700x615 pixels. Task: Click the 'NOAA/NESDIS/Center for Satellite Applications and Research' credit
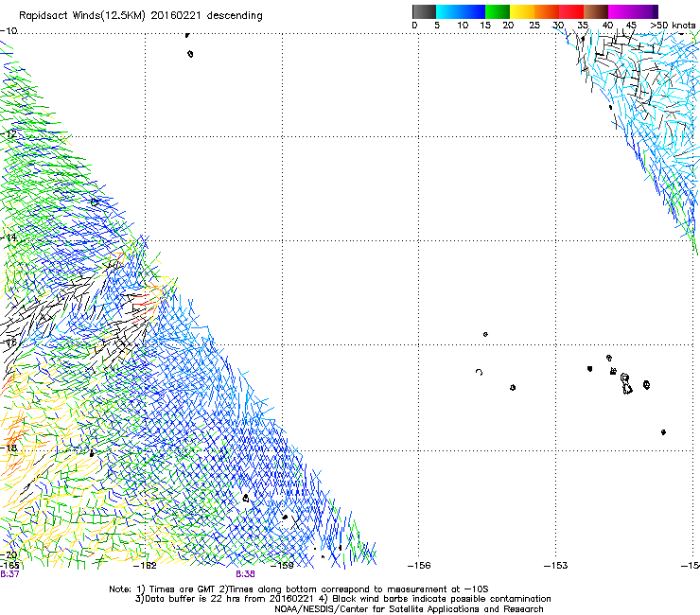tap(409, 609)
